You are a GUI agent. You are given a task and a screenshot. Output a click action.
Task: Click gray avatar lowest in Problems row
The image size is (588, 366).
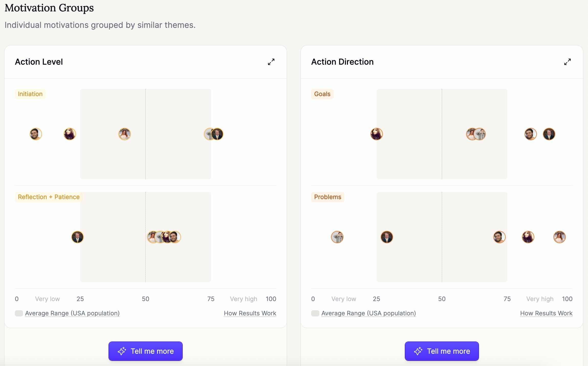[x=337, y=237]
